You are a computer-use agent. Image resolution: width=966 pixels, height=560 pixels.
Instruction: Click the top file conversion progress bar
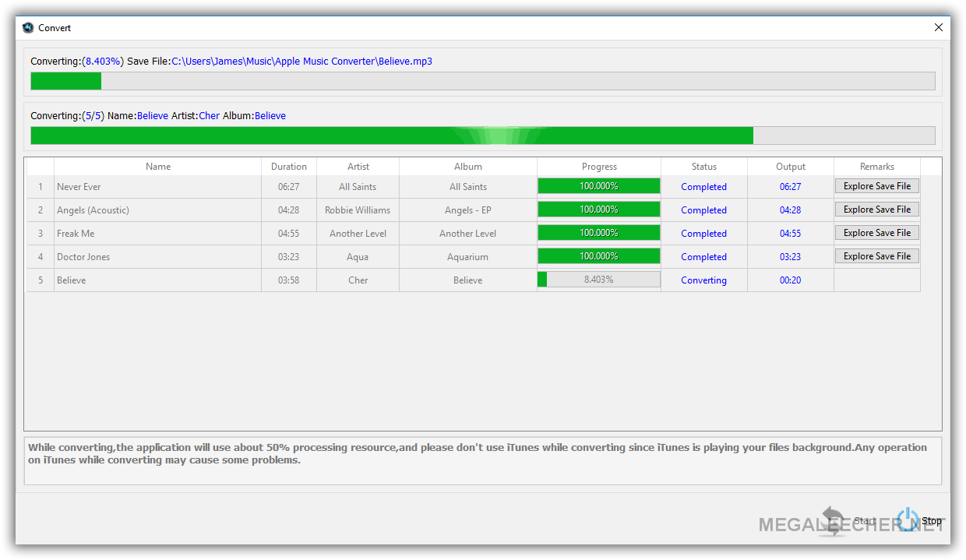pos(483,81)
